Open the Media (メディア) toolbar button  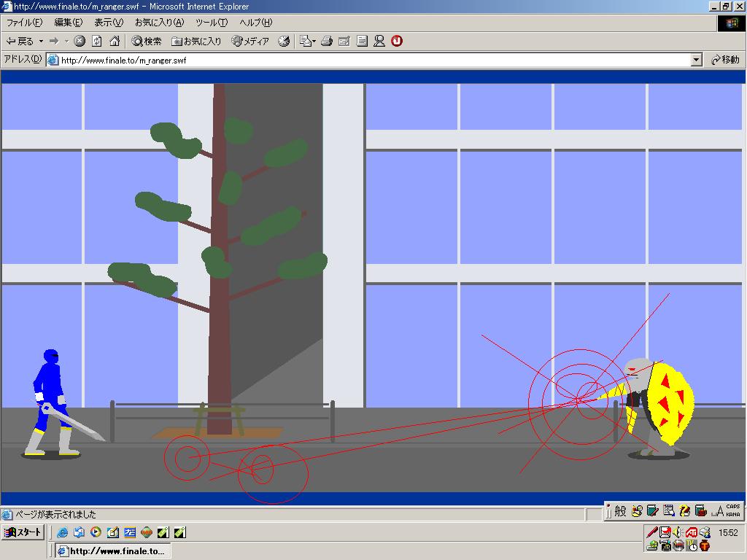pos(250,42)
